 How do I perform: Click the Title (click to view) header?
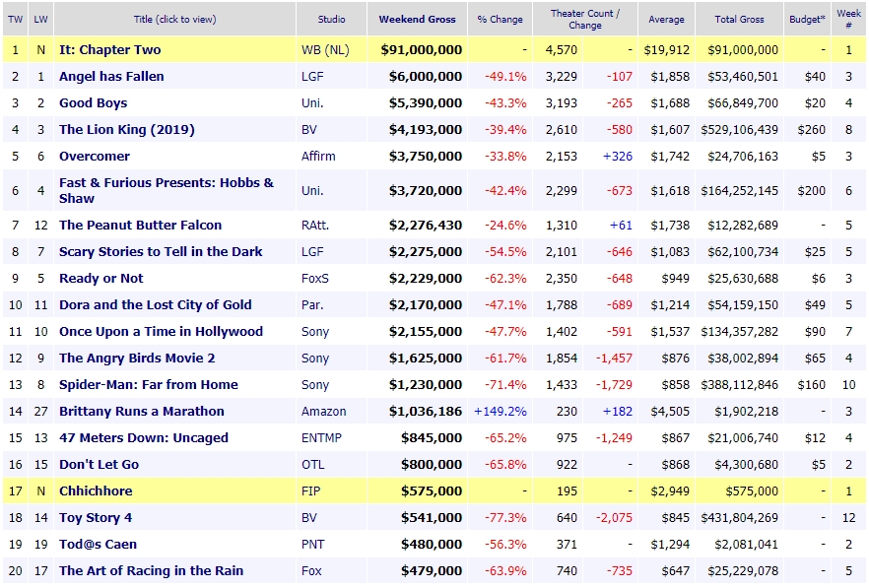click(175, 20)
